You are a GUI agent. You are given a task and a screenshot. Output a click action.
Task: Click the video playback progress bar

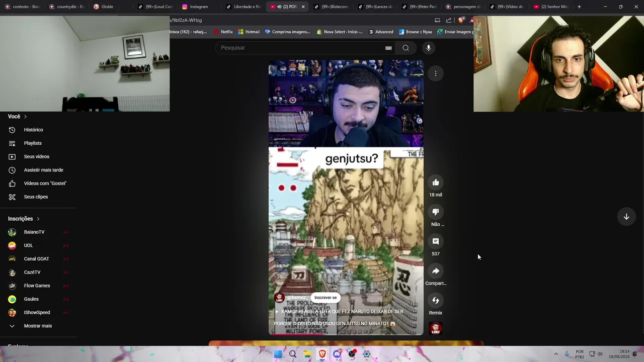click(346, 334)
